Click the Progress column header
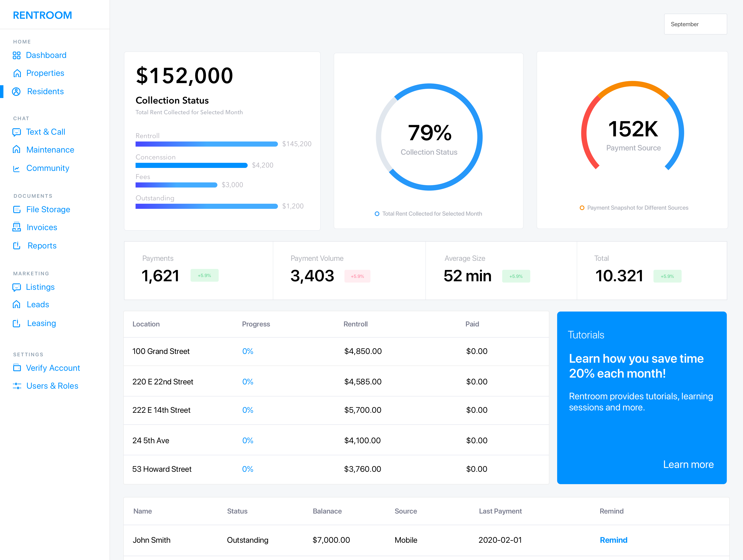 click(x=256, y=324)
